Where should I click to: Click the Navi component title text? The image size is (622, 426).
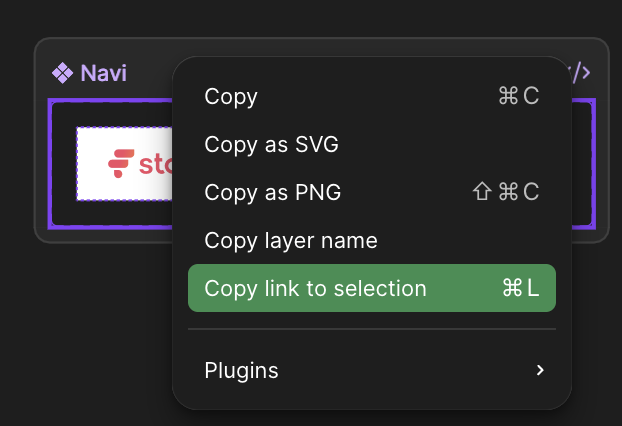103,73
